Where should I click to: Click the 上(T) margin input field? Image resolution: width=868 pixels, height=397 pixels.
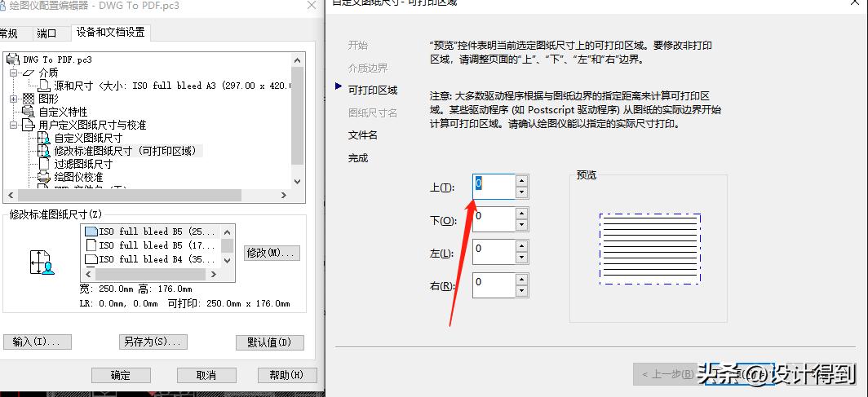(494, 187)
